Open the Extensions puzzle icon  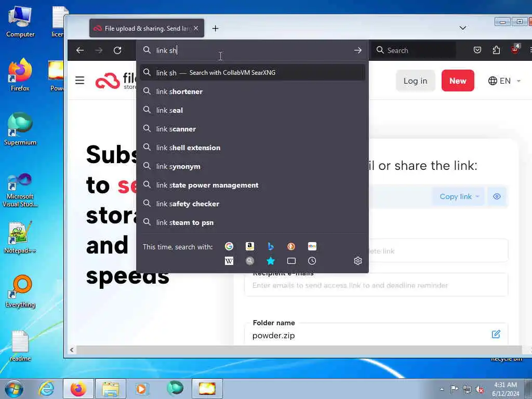pos(496,50)
